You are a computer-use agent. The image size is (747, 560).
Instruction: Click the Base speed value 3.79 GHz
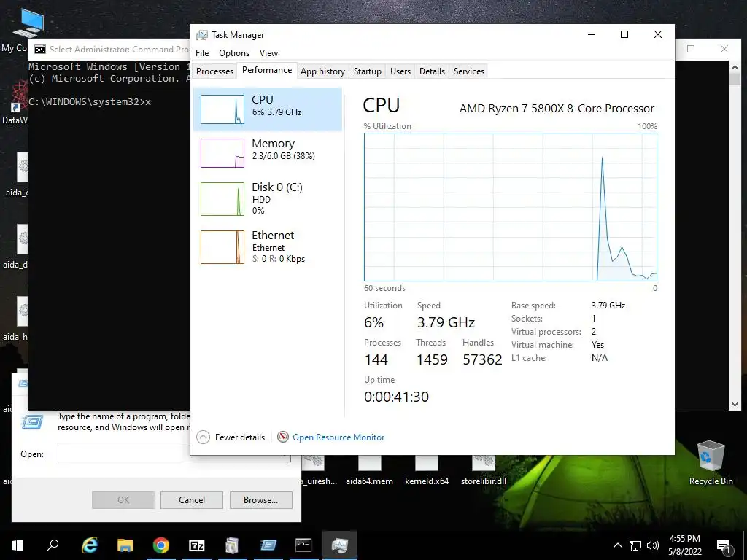(608, 306)
